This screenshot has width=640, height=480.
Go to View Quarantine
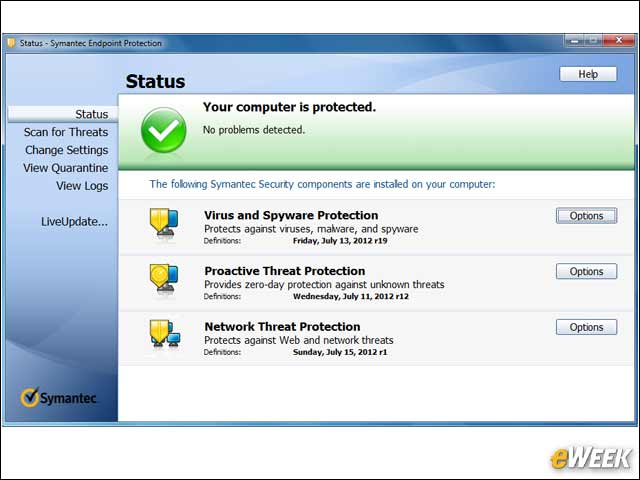(66, 168)
